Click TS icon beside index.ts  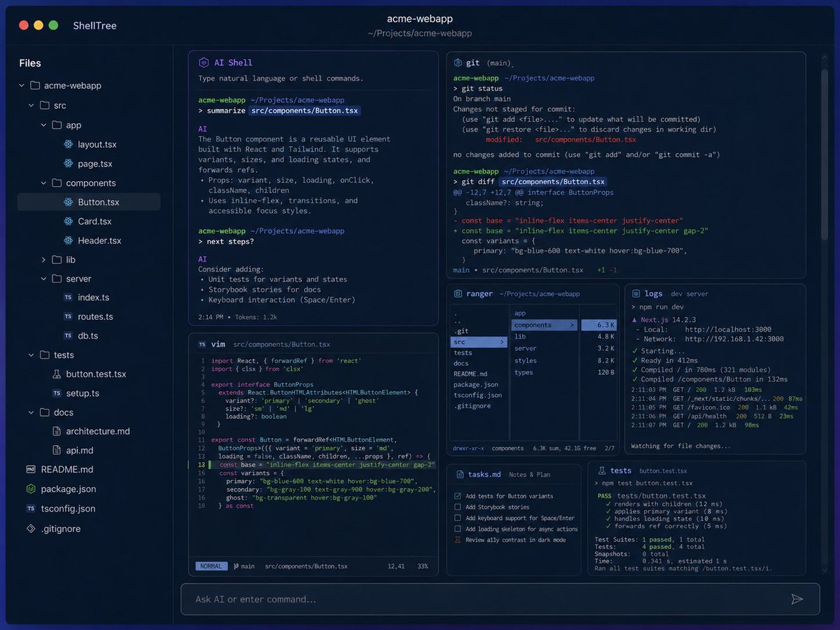pos(68,297)
